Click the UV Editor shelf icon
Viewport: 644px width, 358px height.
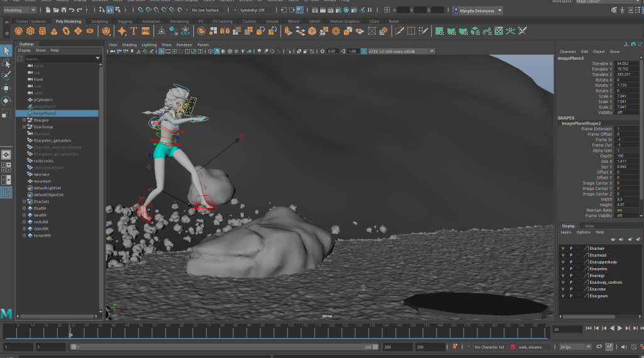click(499, 31)
